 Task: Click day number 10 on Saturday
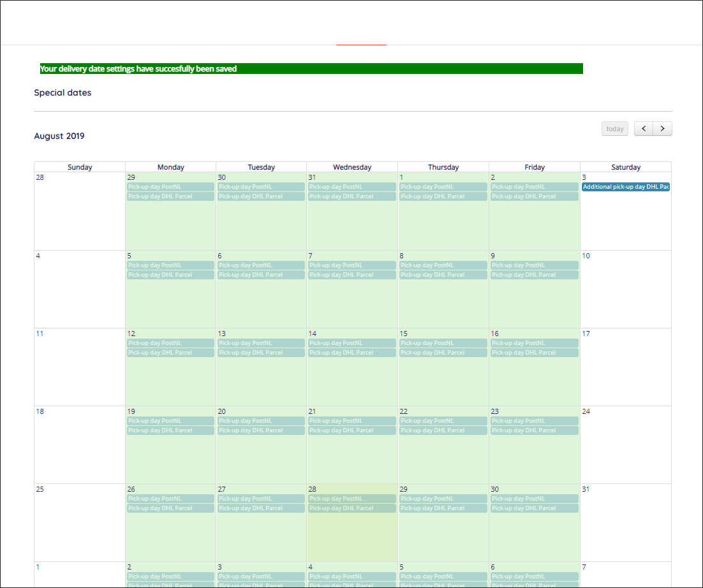tap(586, 256)
